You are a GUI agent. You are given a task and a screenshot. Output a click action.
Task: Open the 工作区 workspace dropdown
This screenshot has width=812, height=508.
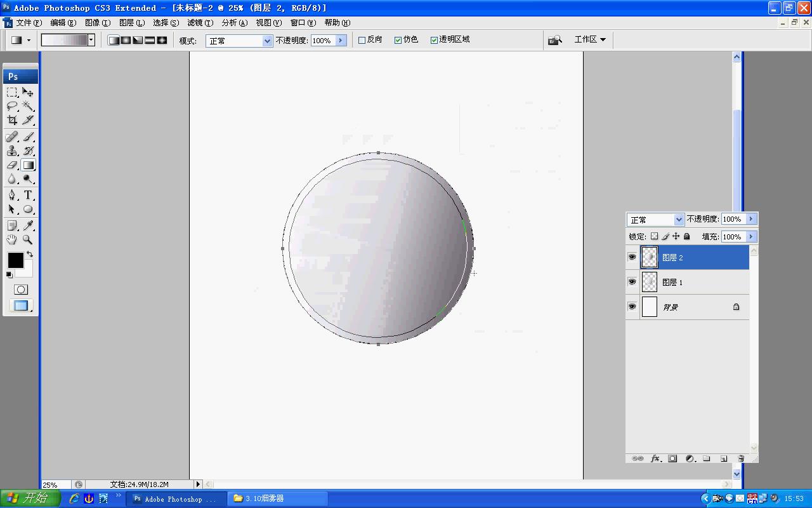click(590, 39)
